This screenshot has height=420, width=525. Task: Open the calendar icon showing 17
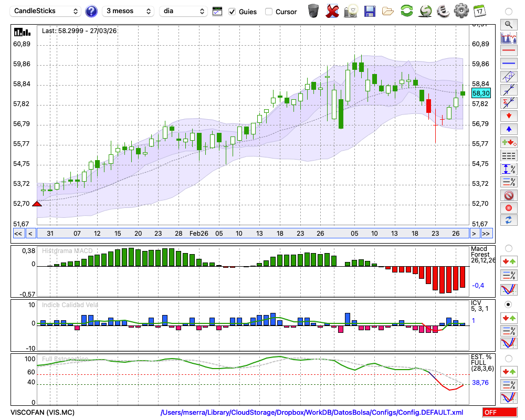point(479,11)
